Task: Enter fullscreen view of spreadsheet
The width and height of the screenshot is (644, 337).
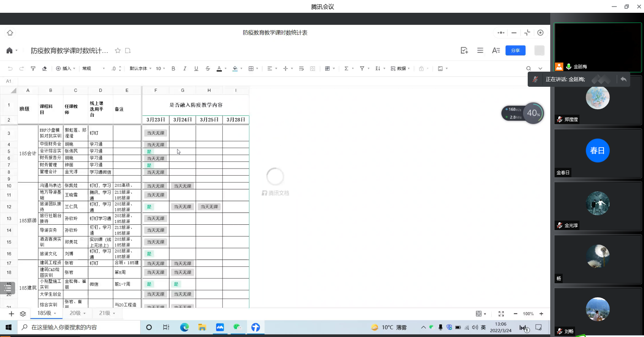Action: [501, 314]
